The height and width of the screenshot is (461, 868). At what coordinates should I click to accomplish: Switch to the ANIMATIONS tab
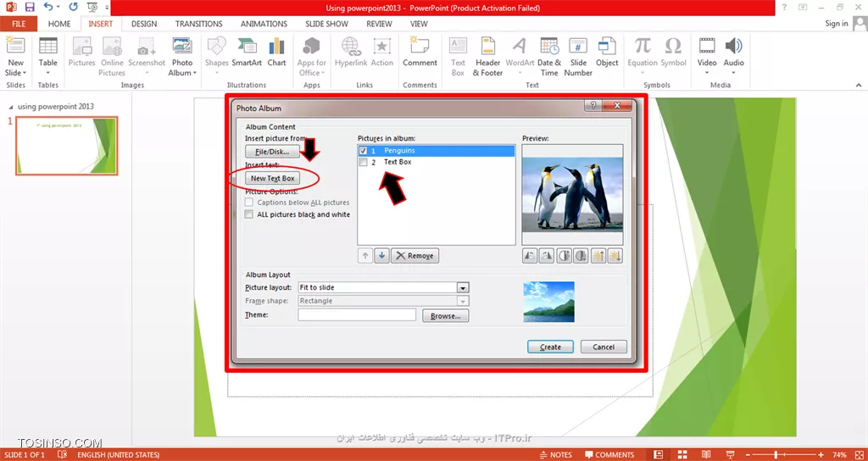pos(264,24)
